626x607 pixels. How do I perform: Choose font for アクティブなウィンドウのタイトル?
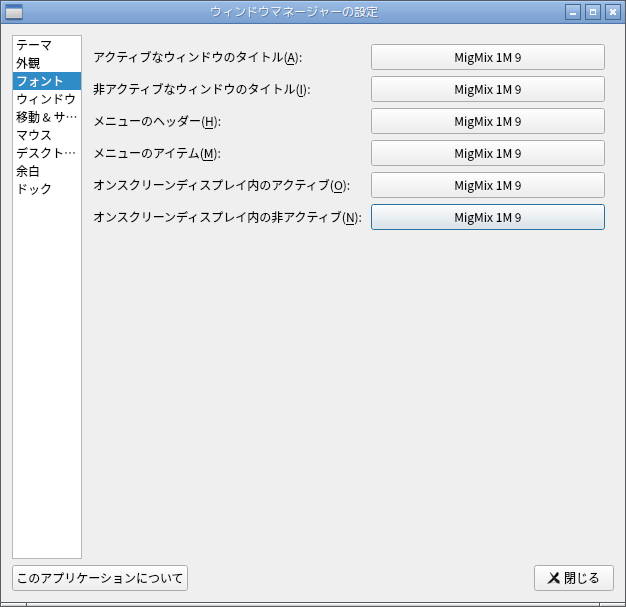(x=487, y=57)
